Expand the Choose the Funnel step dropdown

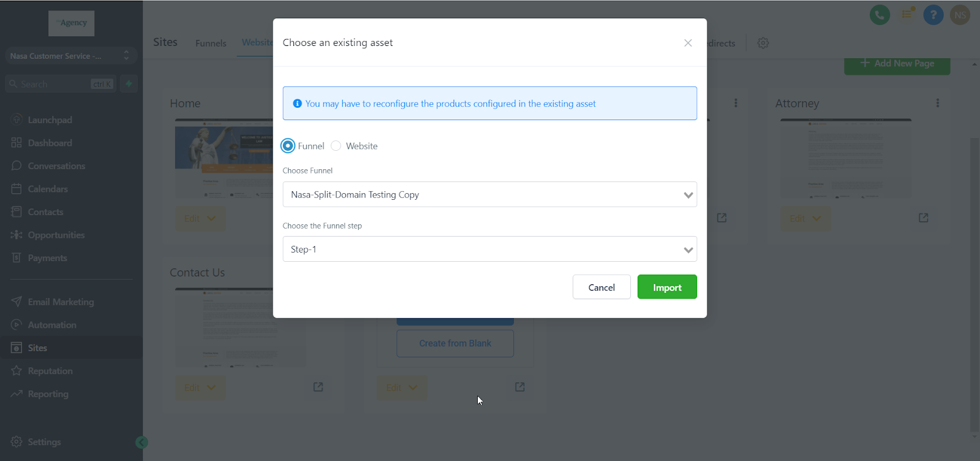[489, 249]
